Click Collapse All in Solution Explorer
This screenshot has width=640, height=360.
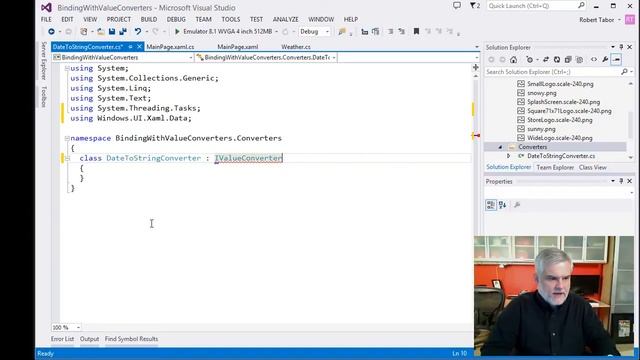[x=568, y=60]
